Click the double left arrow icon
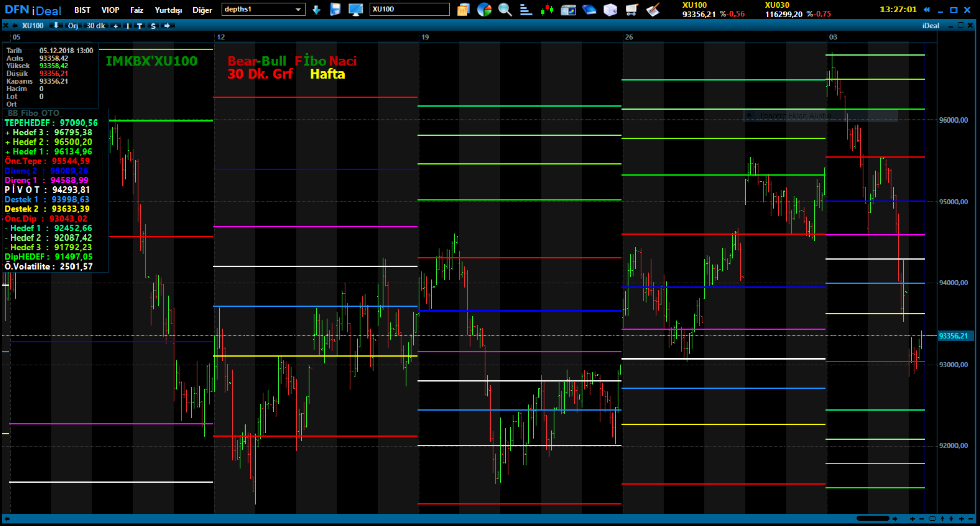This screenshot has width=980, height=526. (x=927, y=10)
